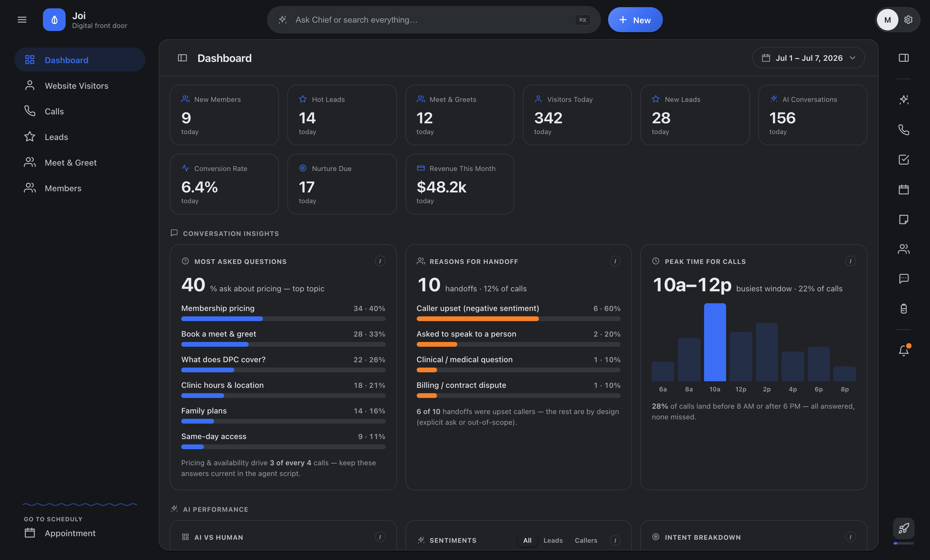Open calendar icon in right rail
The image size is (930, 560).
903,189
